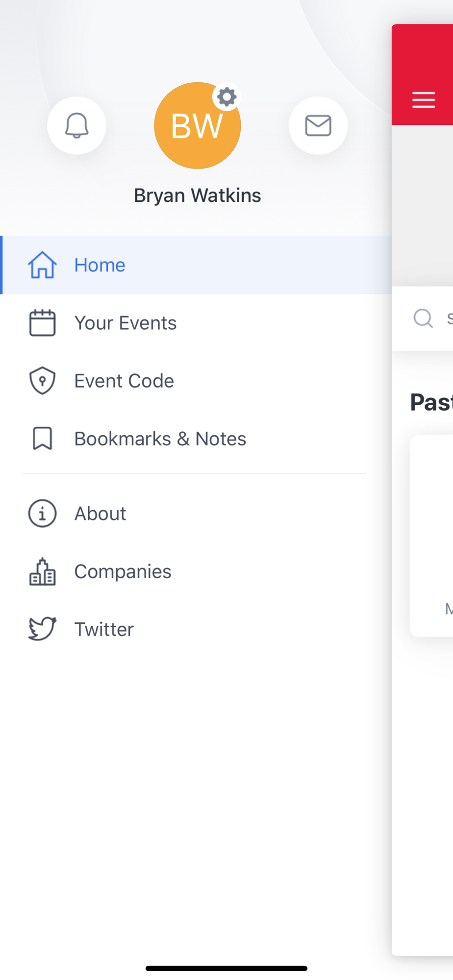453x980 pixels.
Task: Click the Bookmarks & Notes bookmark icon
Action: pos(42,439)
